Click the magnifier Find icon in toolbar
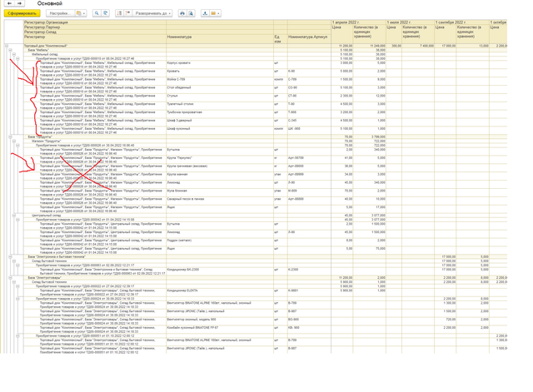 [x=97, y=13]
